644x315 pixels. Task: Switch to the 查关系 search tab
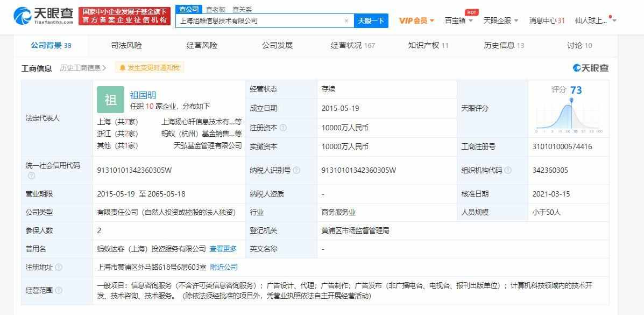(242, 10)
